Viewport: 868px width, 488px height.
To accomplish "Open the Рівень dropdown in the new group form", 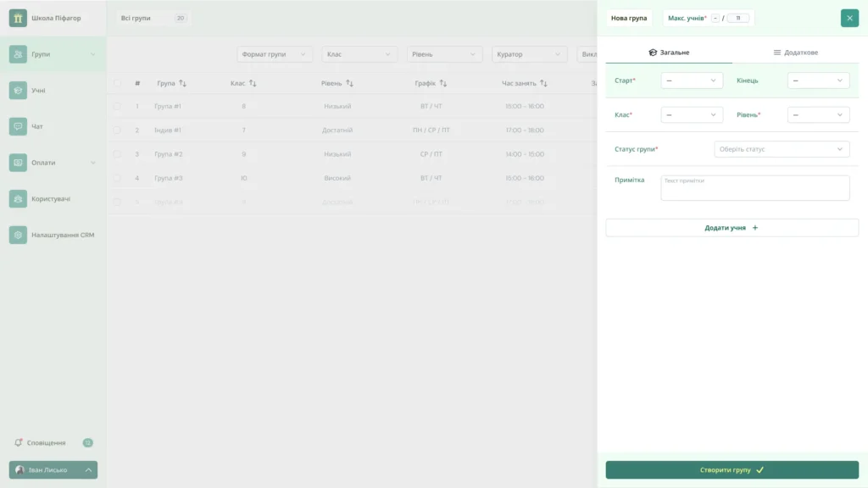I will coord(818,114).
